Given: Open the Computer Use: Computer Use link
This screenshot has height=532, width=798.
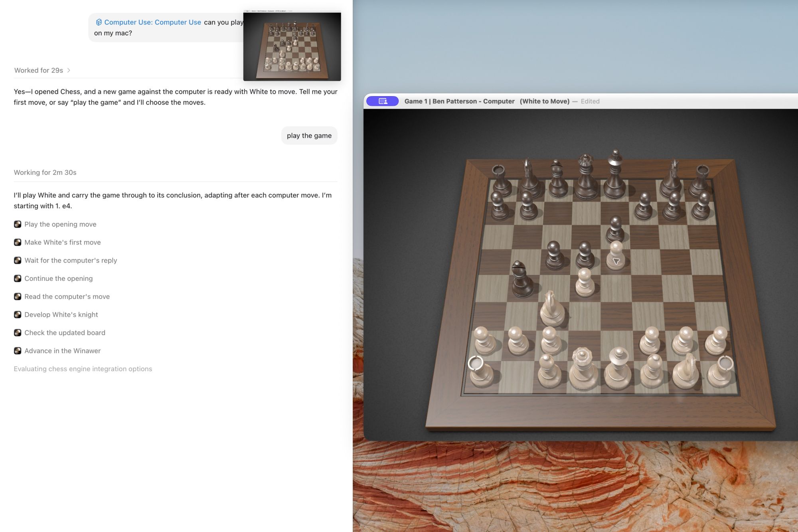Looking at the screenshot, I should (x=152, y=22).
